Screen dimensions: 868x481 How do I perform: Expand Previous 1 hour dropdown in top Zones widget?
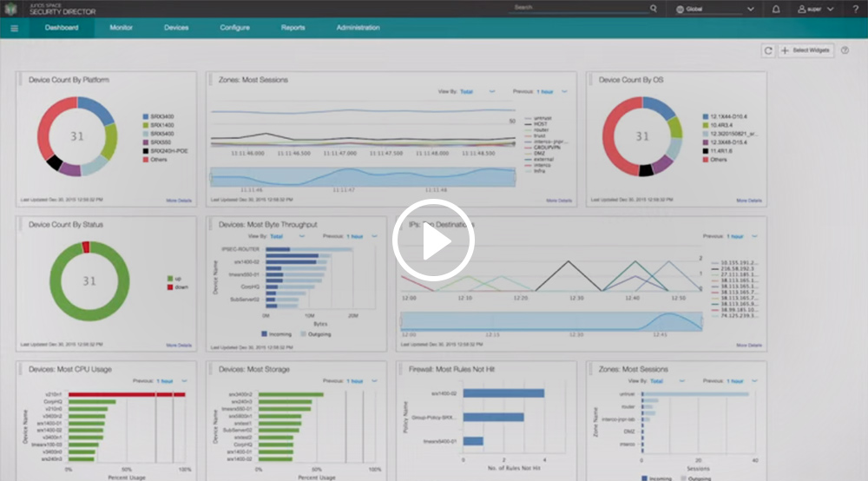click(564, 92)
